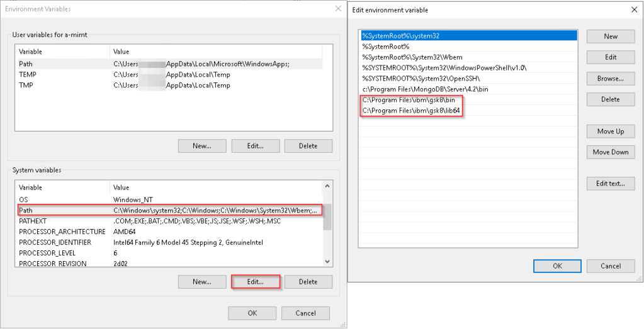The height and width of the screenshot is (329, 644).
Task: Select the gsk8\bin path entry
Action: (x=409, y=99)
